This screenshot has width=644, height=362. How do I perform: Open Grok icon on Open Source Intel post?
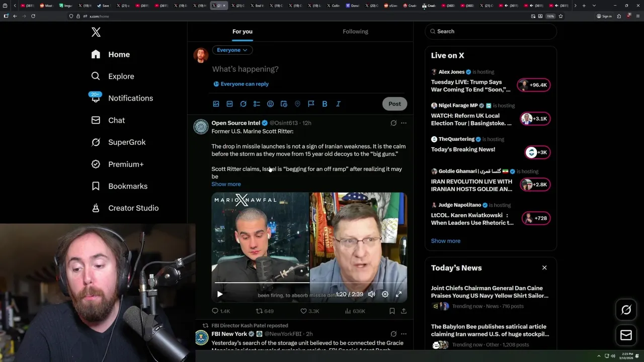(393, 123)
